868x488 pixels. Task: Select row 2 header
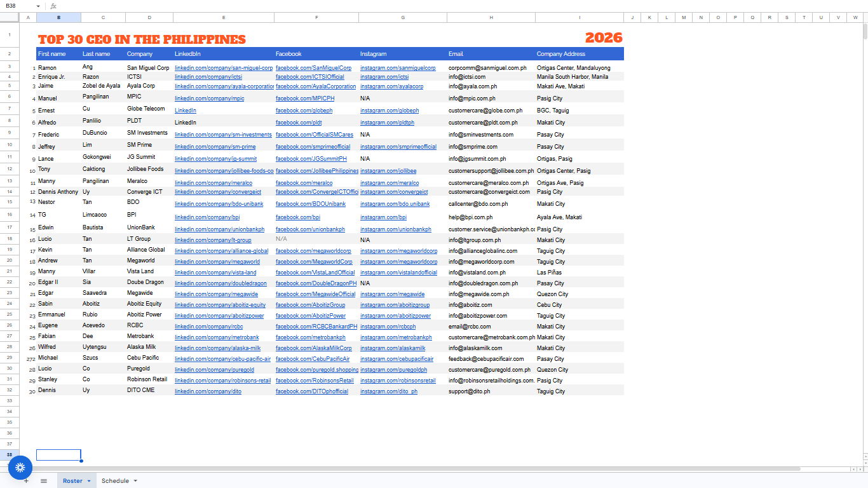coord(10,54)
